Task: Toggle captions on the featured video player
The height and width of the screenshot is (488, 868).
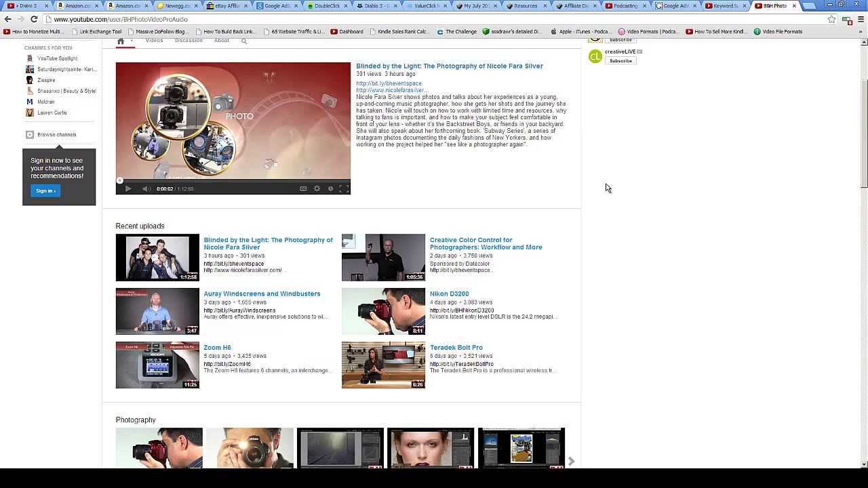Action: pyautogui.click(x=303, y=188)
